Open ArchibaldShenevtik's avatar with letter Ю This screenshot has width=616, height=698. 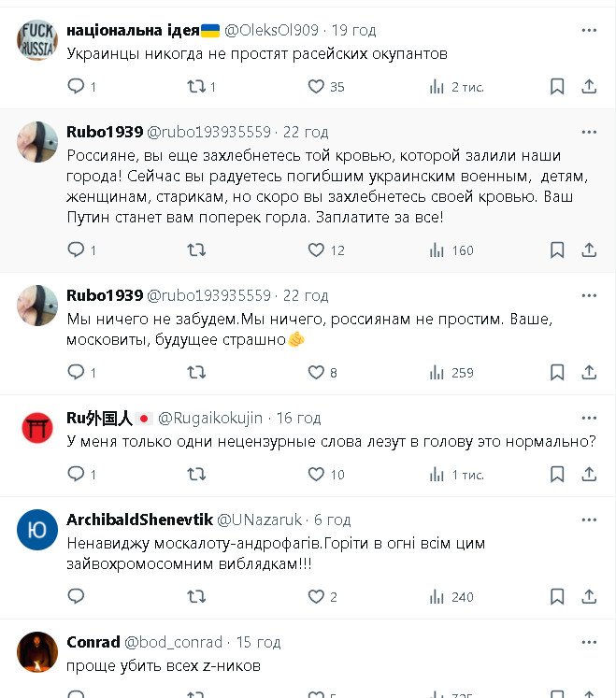[x=37, y=530]
